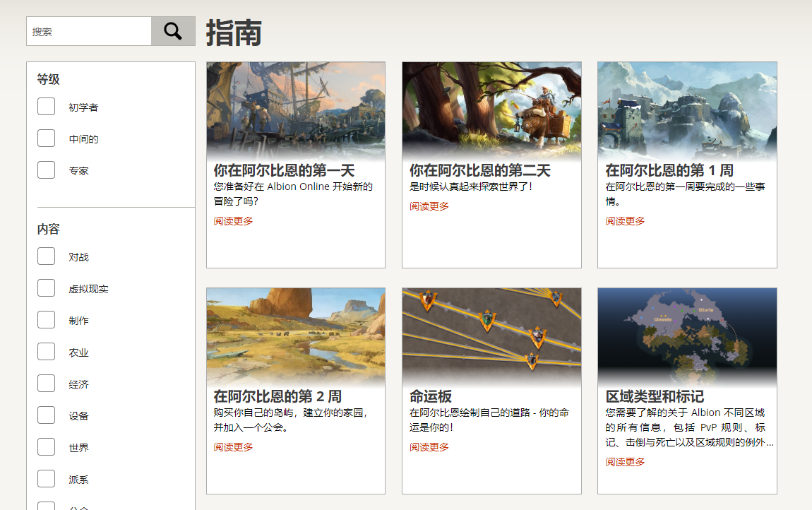Click the 指南 page heading

[234, 32]
